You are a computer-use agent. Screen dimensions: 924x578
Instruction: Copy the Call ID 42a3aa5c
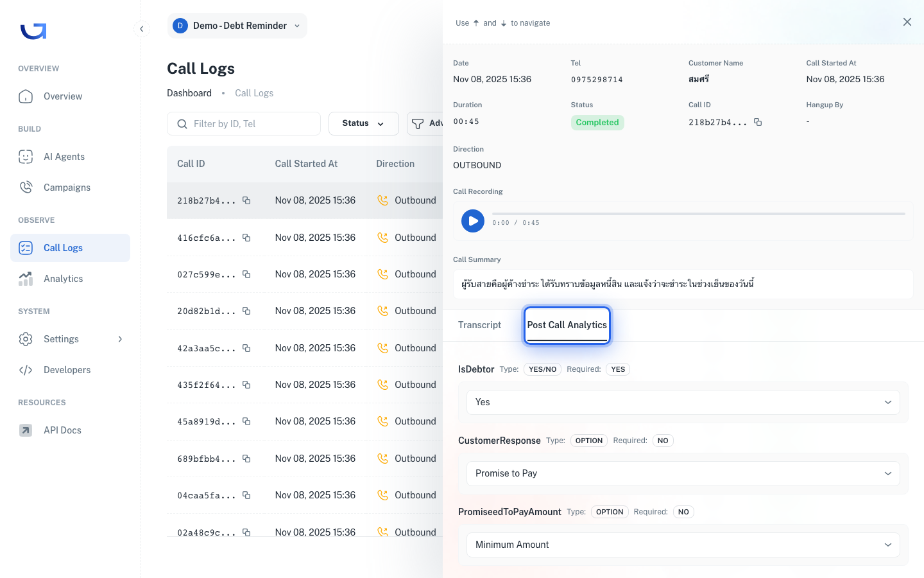[x=246, y=348]
